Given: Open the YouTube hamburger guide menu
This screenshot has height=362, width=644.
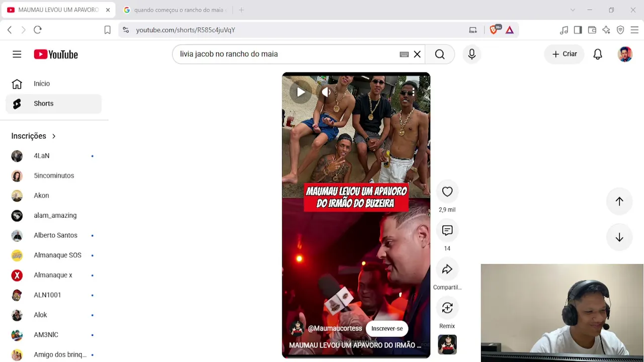Looking at the screenshot, I should pyautogui.click(x=17, y=54).
